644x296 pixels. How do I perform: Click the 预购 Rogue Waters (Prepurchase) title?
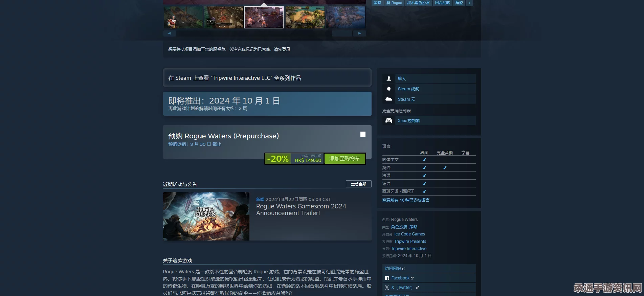[223, 136]
